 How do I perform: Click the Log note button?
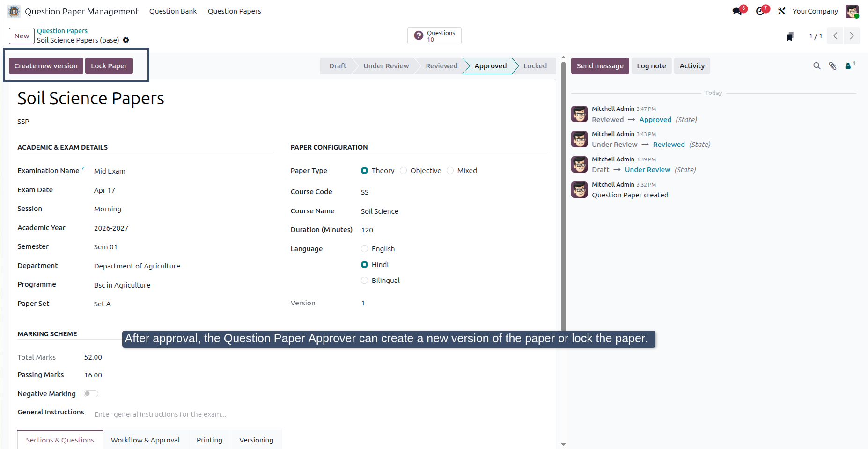651,66
